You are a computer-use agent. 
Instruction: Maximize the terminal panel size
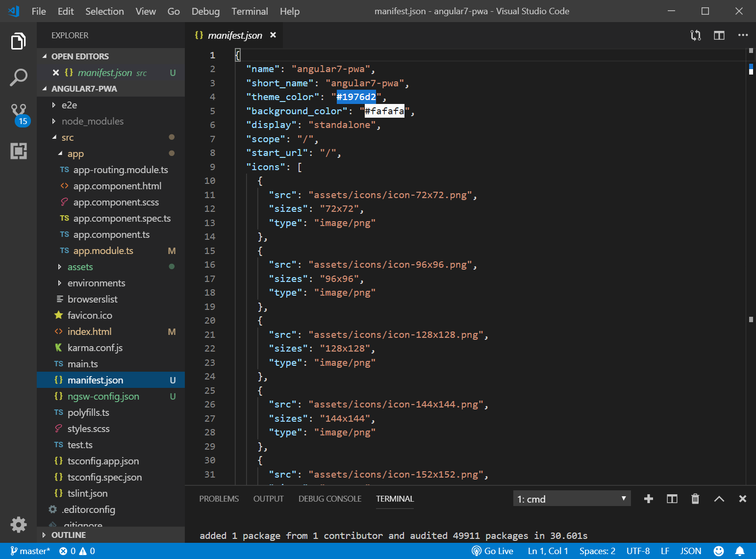pos(719,499)
